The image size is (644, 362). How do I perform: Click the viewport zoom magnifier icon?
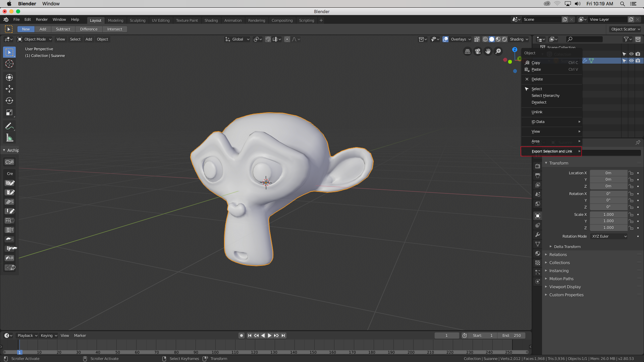498,51
